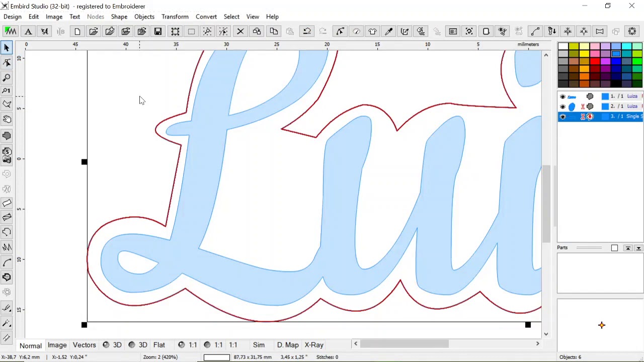Click the floppy disk save icon
This screenshot has height=362, width=644.
coord(158,31)
